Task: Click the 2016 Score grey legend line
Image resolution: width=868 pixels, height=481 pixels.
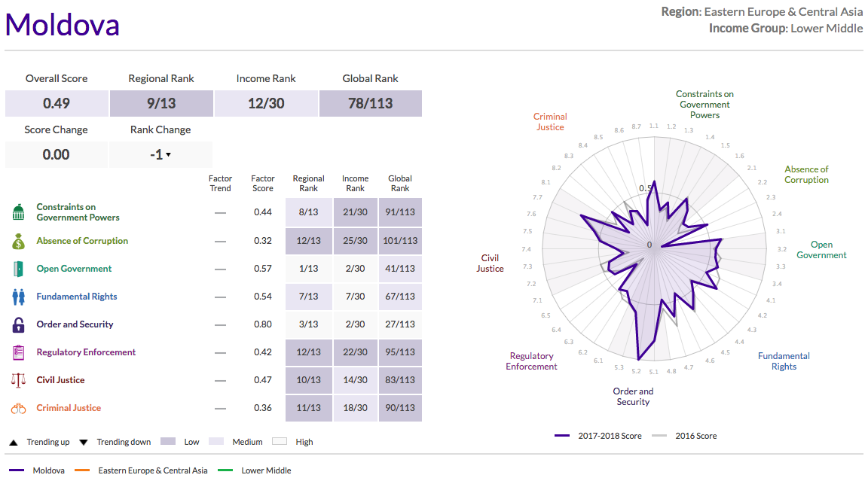Action: [659, 436]
